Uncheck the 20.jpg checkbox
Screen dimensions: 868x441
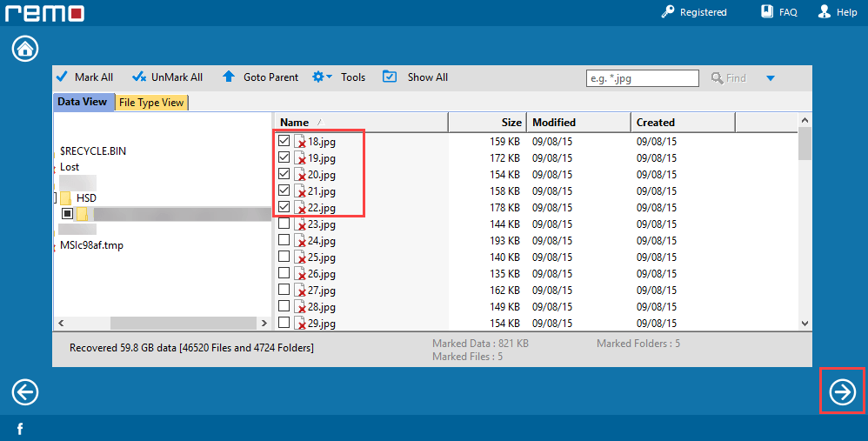pos(284,174)
